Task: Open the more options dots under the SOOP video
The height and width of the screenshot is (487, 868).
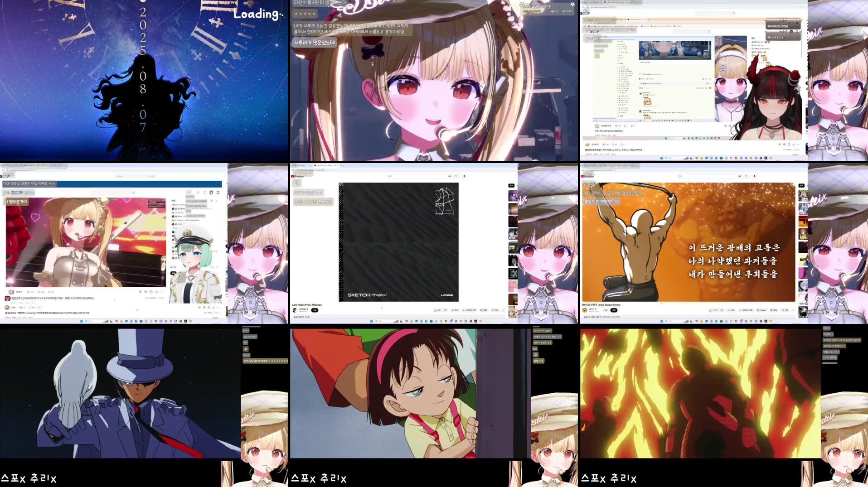Action: tap(162, 292)
